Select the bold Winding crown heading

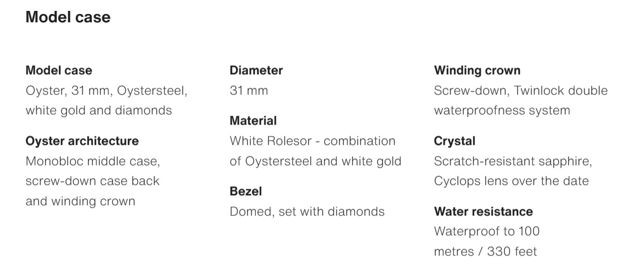click(477, 70)
